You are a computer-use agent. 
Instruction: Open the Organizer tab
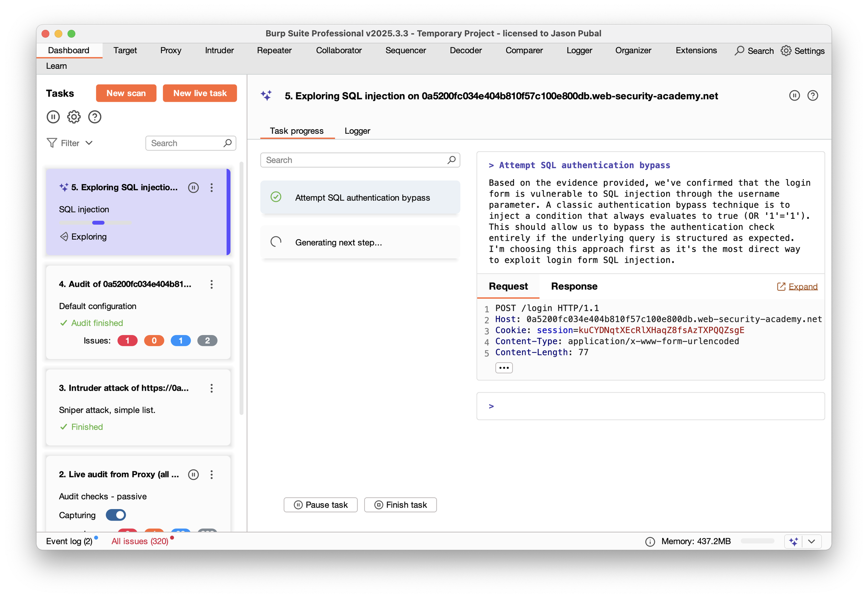633,51
